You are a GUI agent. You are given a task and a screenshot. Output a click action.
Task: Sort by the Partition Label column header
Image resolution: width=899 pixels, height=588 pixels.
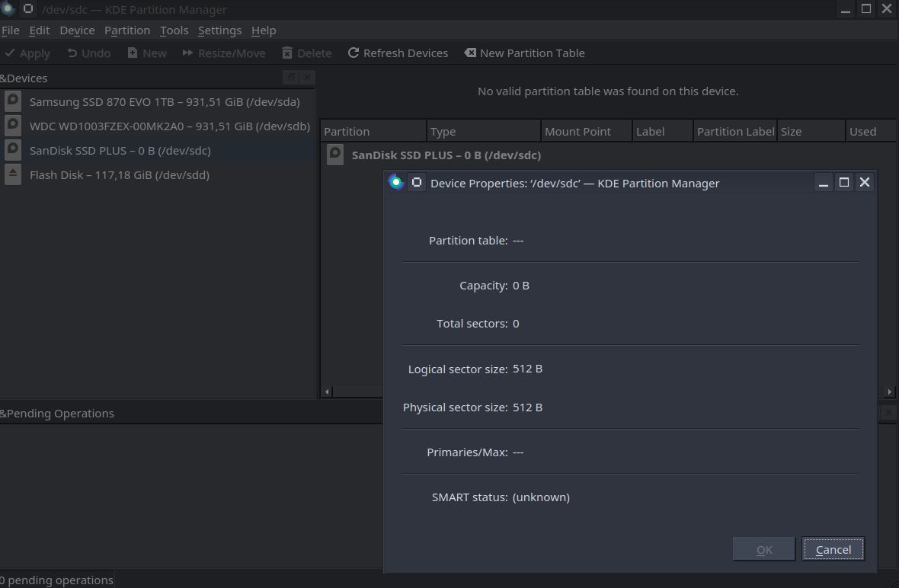point(735,131)
